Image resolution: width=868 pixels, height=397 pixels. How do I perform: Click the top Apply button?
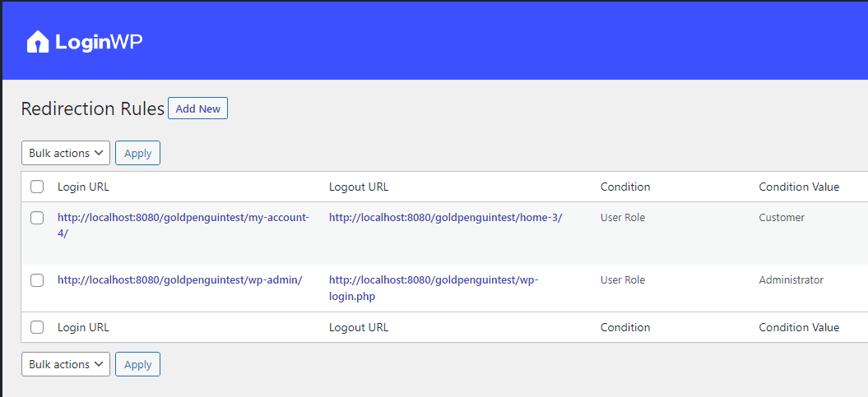(137, 153)
